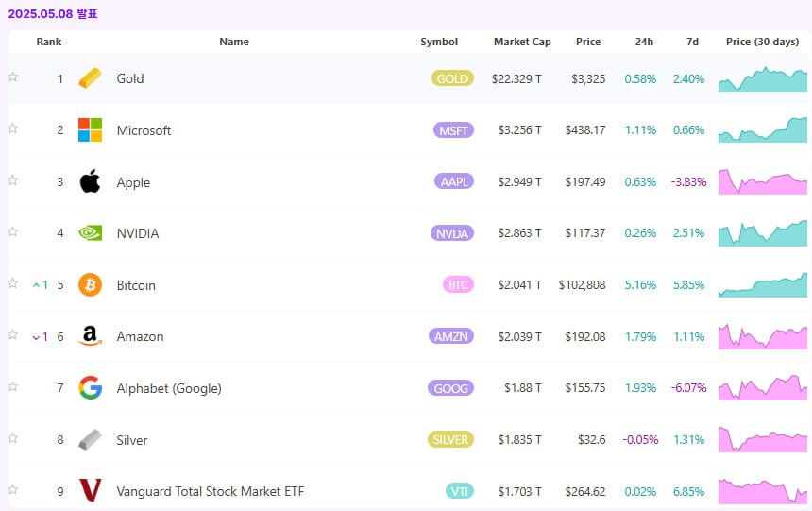Click Apple 7d change -3.83%

point(688,182)
